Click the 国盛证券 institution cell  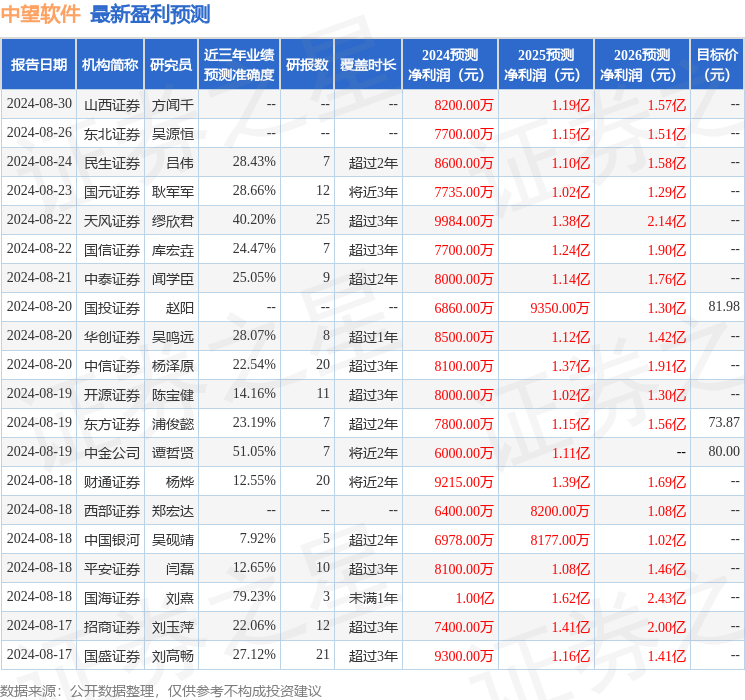tap(112, 656)
